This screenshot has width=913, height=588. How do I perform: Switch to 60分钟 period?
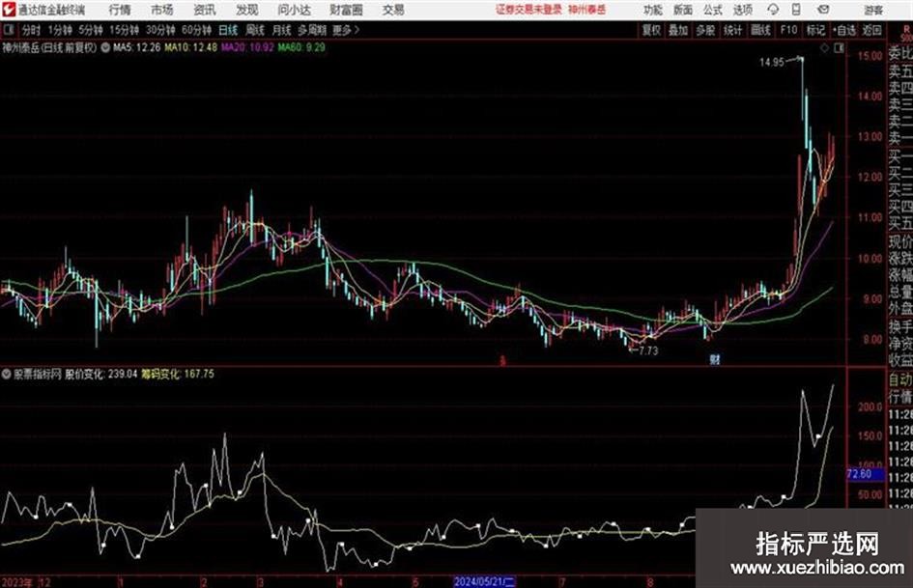[197, 30]
